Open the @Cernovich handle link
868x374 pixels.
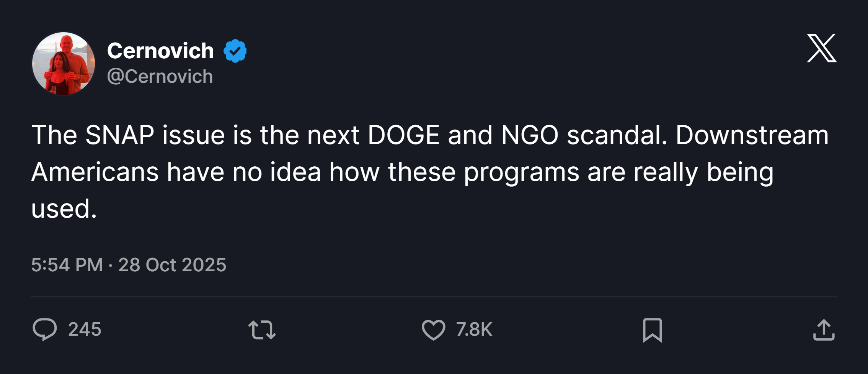tap(160, 76)
